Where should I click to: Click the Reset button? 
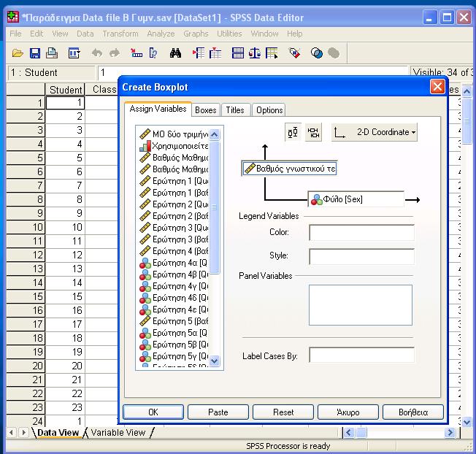[283, 412]
